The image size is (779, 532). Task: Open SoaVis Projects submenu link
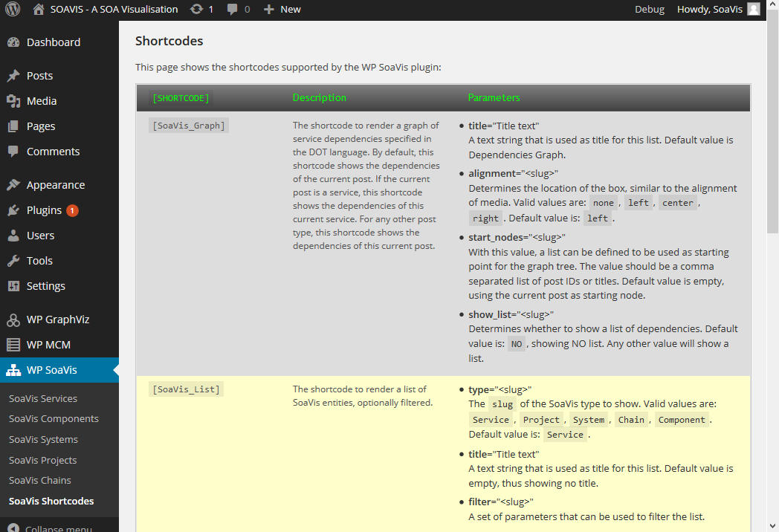(42, 461)
